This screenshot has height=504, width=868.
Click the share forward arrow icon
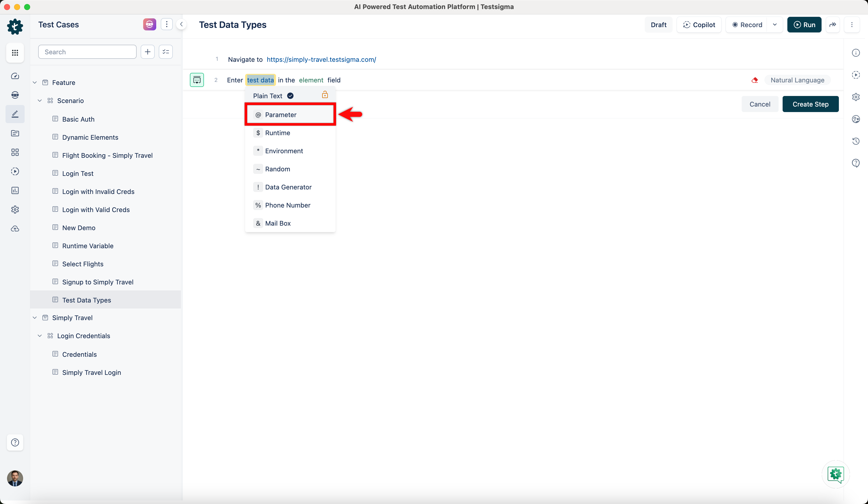tap(833, 25)
